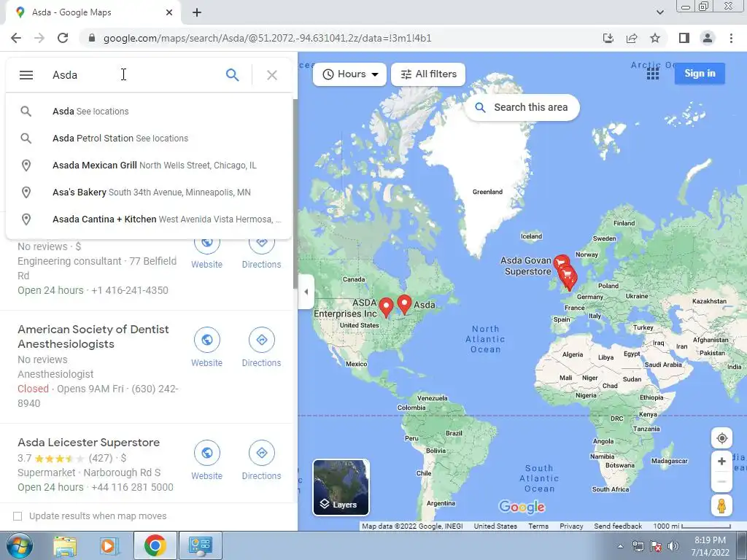747x560 pixels.
Task: Bookmark this page with star icon
Action: (x=655, y=38)
